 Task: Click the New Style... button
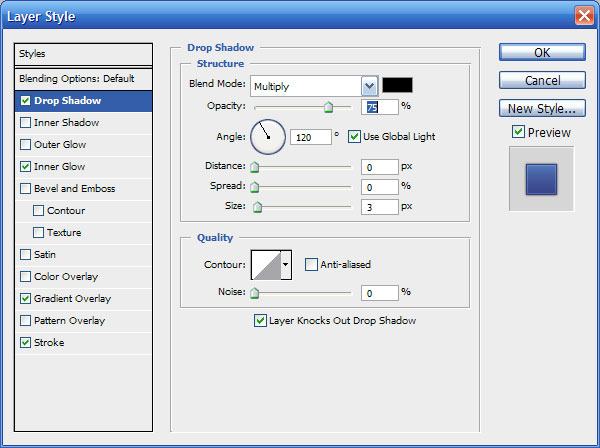click(542, 109)
